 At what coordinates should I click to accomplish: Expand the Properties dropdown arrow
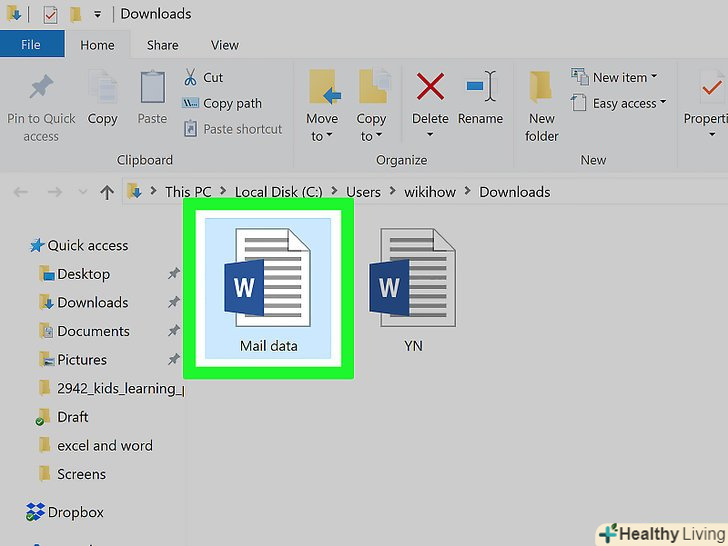(x=712, y=135)
